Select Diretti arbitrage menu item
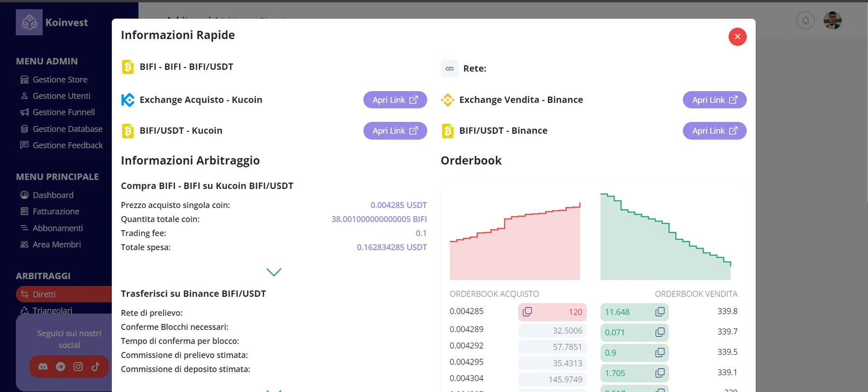 (x=64, y=294)
